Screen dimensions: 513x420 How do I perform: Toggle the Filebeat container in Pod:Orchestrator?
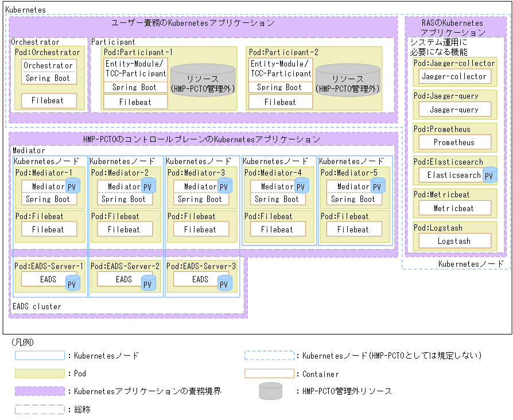point(49,100)
